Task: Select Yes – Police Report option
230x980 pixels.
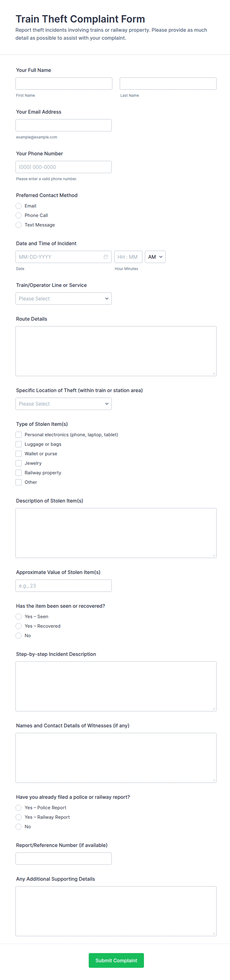Action: 19,807
